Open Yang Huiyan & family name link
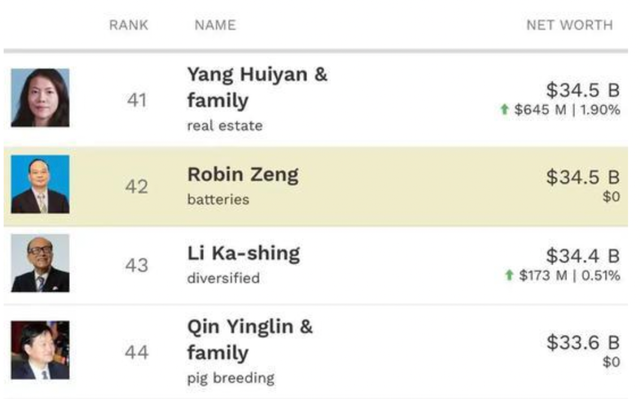The image size is (640, 399). pyautogui.click(x=257, y=87)
